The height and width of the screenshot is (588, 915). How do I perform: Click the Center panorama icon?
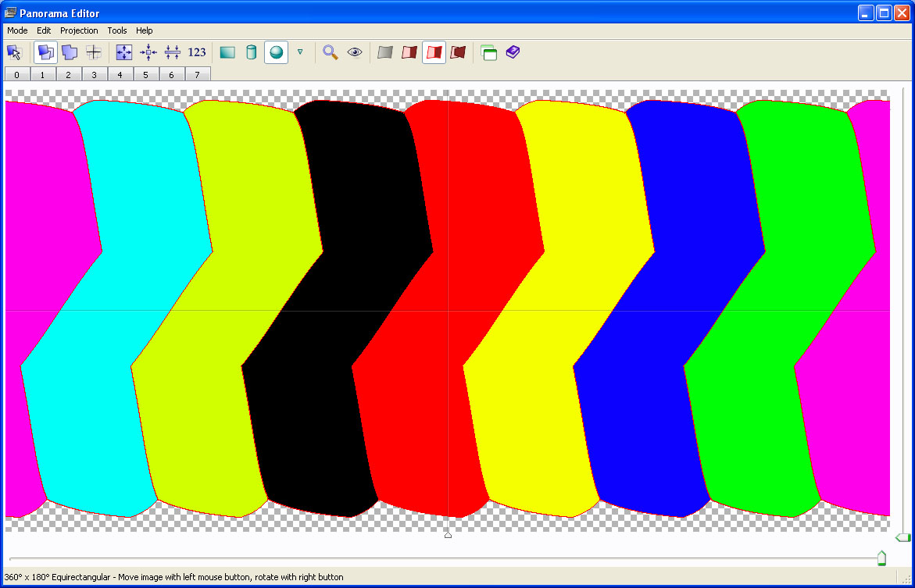pos(148,52)
